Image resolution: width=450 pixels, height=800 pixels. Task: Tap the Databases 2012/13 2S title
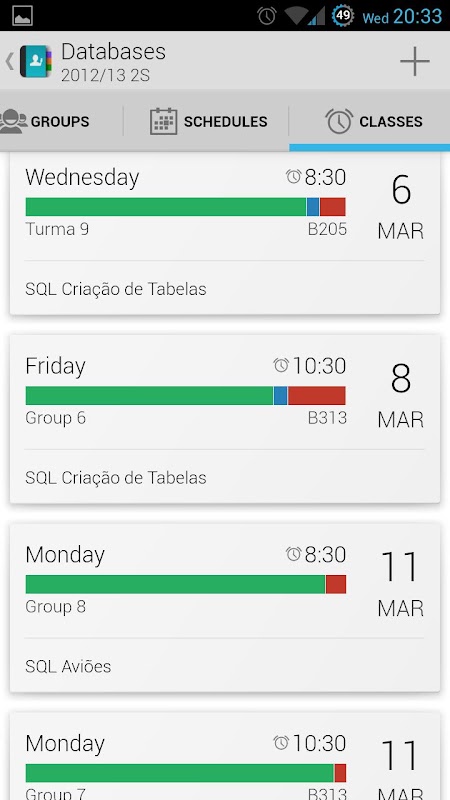(113, 62)
